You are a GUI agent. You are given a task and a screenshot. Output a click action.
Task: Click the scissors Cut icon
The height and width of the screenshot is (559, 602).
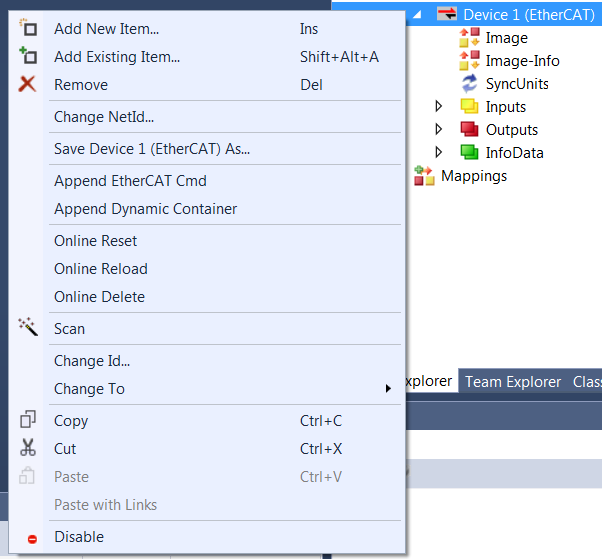pos(28,448)
